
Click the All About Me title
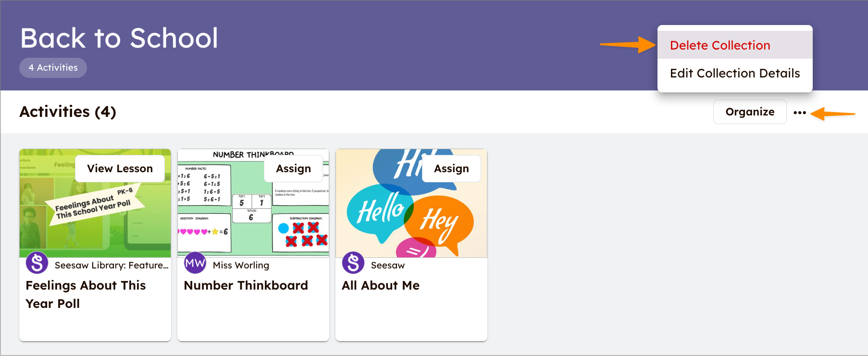tap(381, 285)
